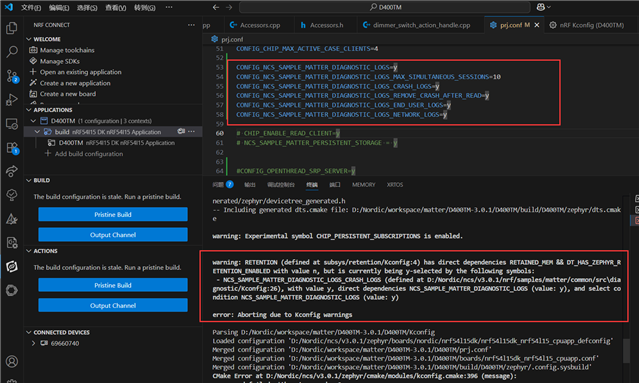Click Manage SDKs
The image size is (639, 383).
point(59,61)
